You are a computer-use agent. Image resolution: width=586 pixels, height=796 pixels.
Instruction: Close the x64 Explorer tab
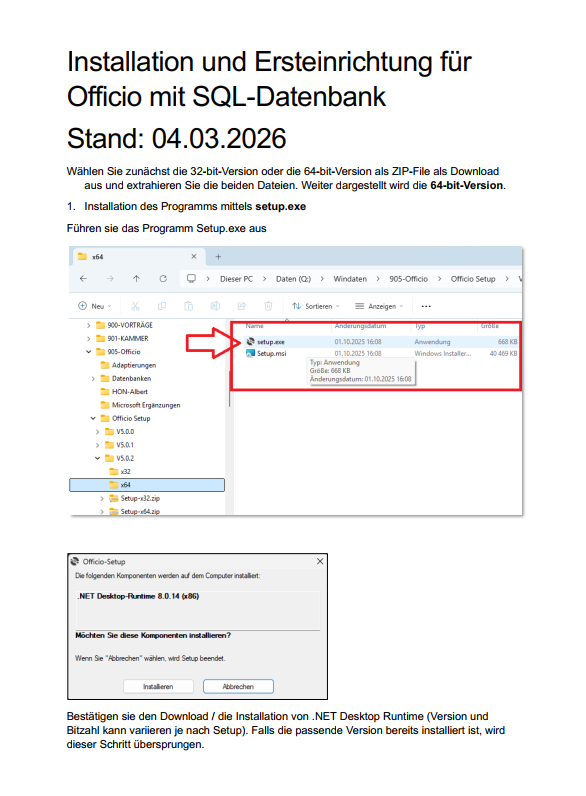194,257
